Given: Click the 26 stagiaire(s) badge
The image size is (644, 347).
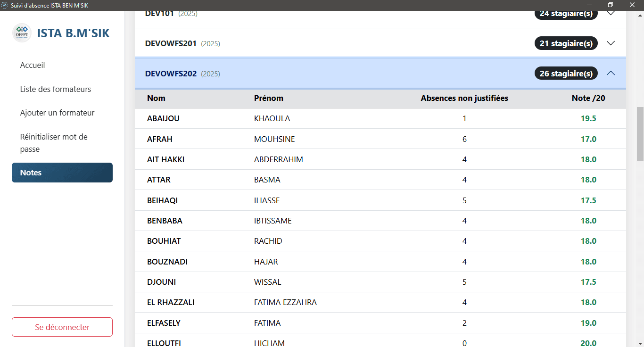Looking at the screenshot, I should pyautogui.click(x=566, y=74).
